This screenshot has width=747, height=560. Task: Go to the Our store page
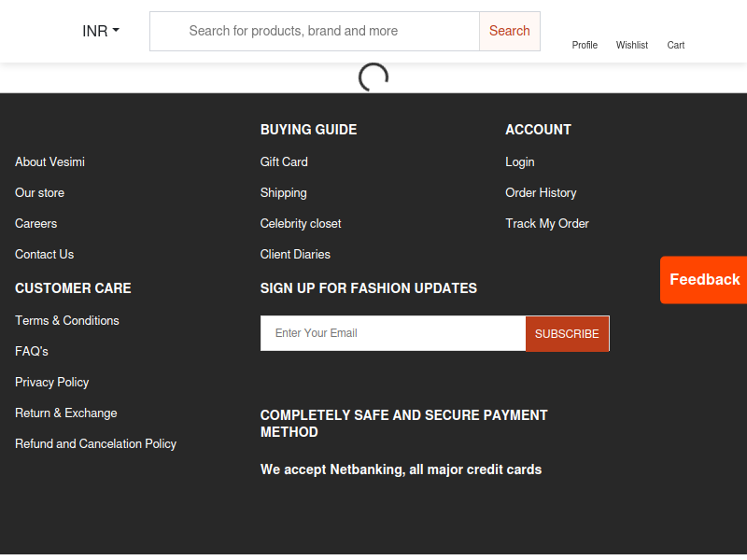(x=39, y=193)
